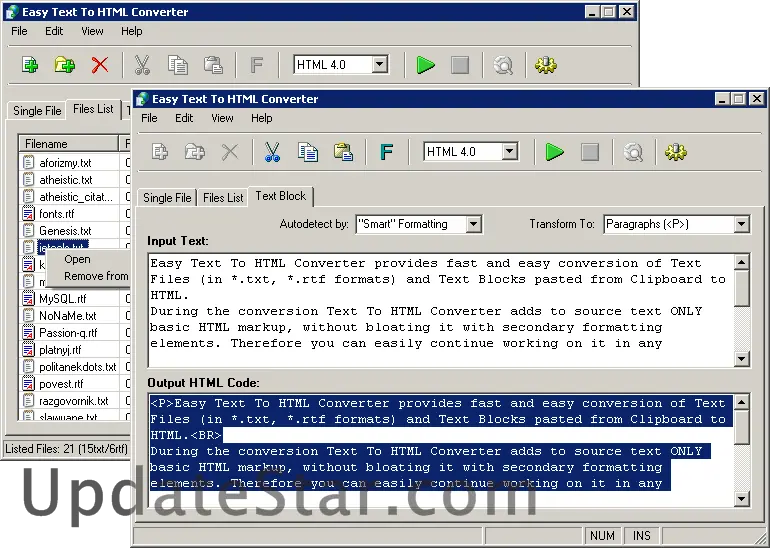The image size is (770, 548).
Task: Click Stop square icon in front window
Action: [x=590, y=152]
